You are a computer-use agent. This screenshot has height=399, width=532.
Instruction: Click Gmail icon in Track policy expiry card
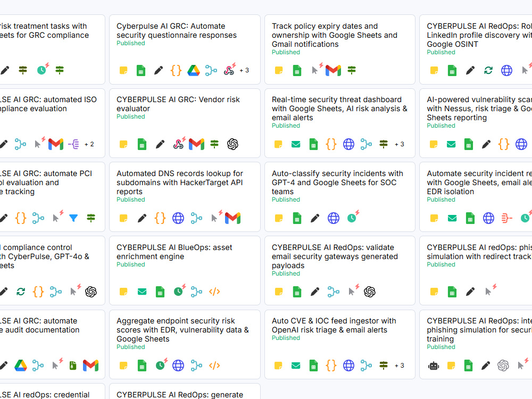[333, 71]
